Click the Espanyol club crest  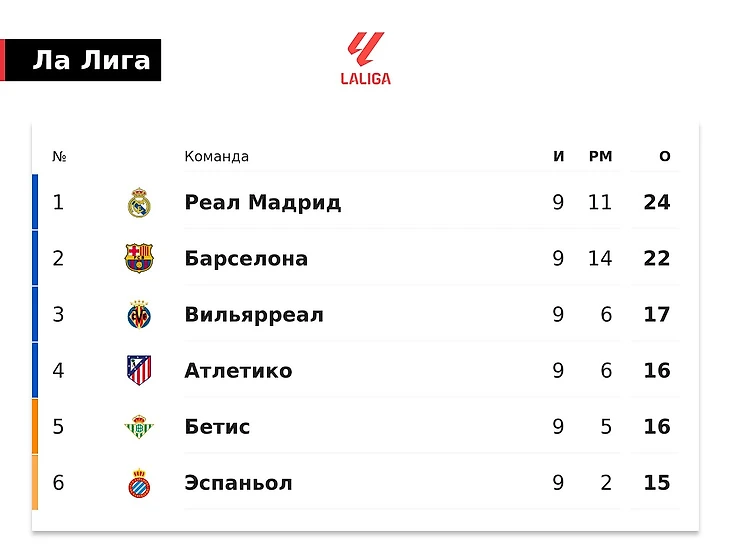pyautogui.click(x=139, y=483)
